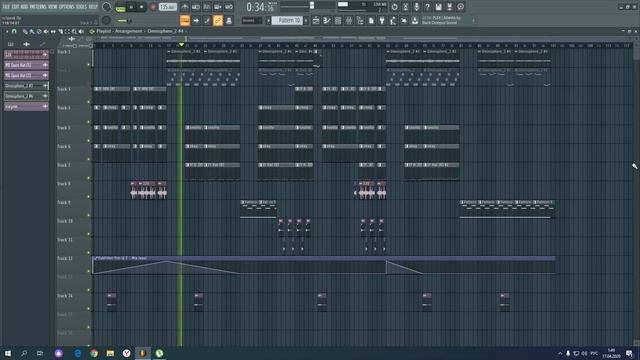Click the stop transport button

click(142, 7)
